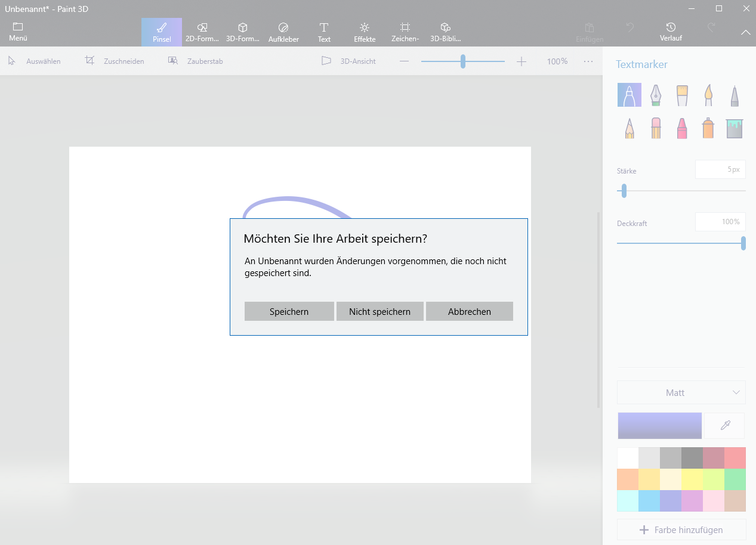This screenshot has height=545, width=756.
Task: Click the canvas vertical scrollbar
Action: point(598,310)
